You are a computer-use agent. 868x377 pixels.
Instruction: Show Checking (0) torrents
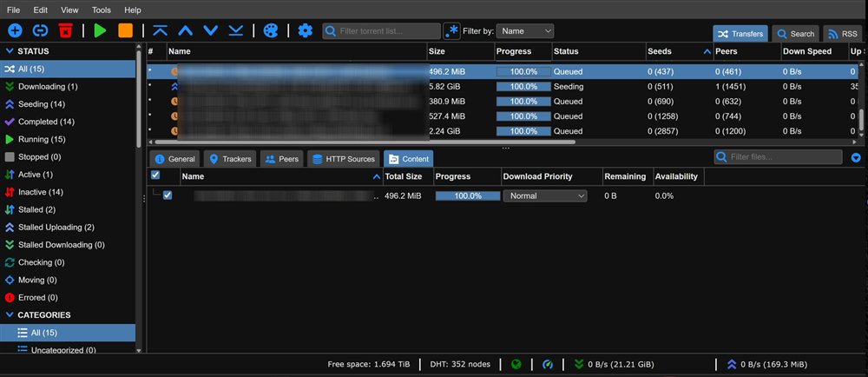coord(41,262)
